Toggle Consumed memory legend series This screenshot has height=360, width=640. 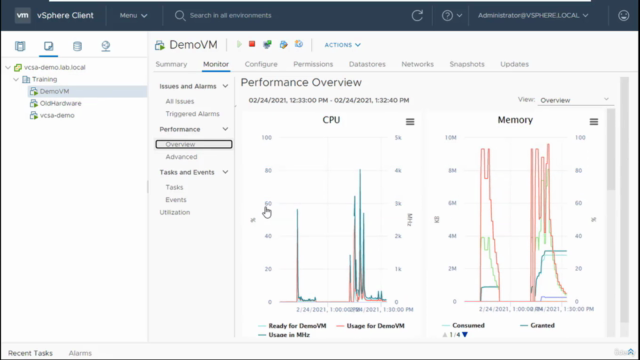[463, 325]
